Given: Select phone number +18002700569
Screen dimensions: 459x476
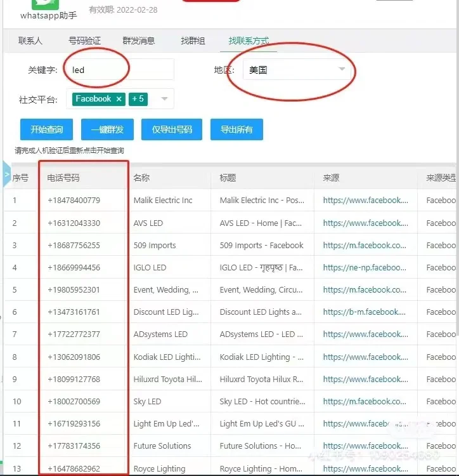Looking at the screenshot, I should click(x=74, y=401).
